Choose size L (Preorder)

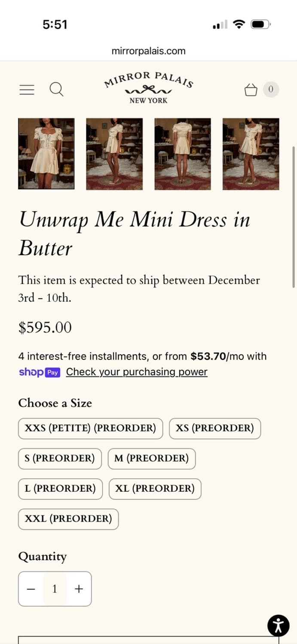[x=60, y=489]
